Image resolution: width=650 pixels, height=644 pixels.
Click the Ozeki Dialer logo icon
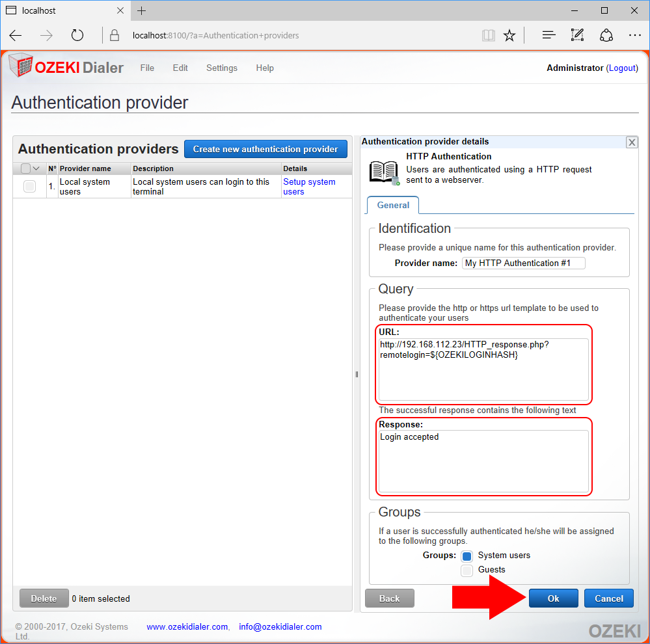click(x=21, y=67)
